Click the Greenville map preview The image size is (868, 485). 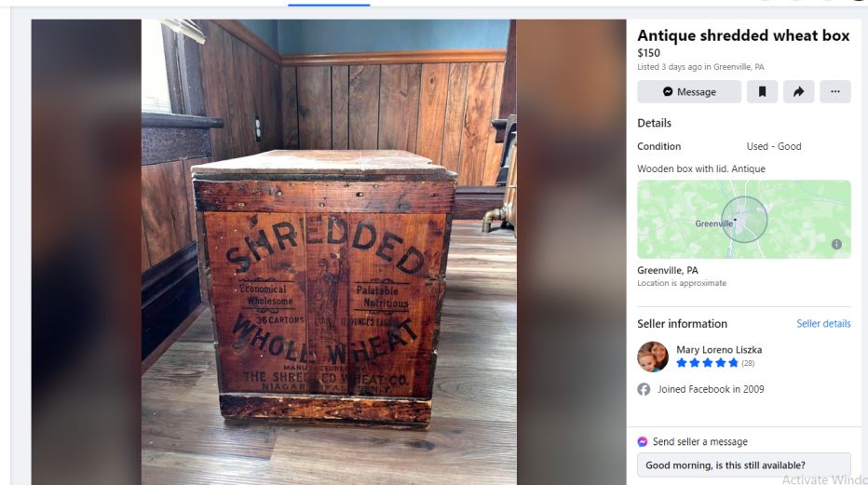[x=744, y=220]
